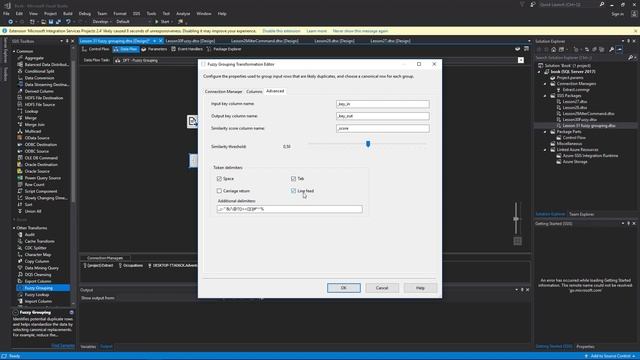
Task: Choose the OData Source icon
Action: coord(20,138)
